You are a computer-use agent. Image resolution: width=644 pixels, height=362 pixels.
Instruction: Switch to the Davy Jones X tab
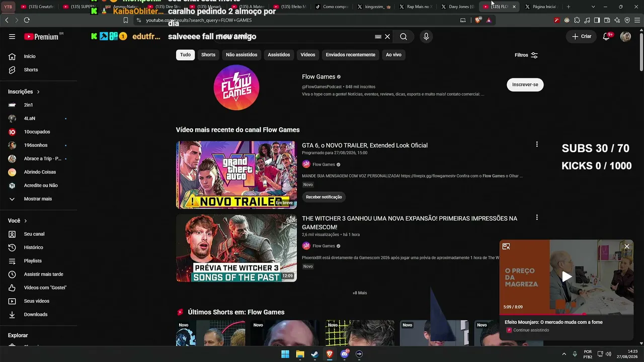[x=457, y=7]
